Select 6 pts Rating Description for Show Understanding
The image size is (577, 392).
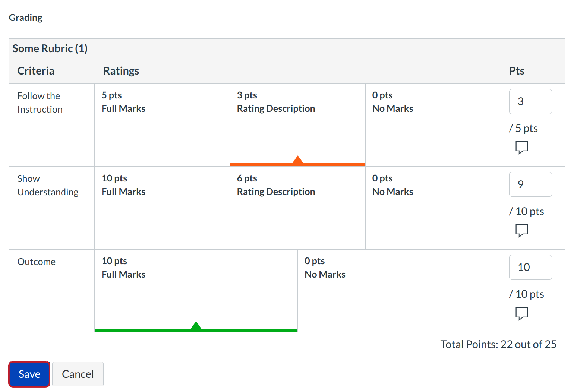(297, 208)
